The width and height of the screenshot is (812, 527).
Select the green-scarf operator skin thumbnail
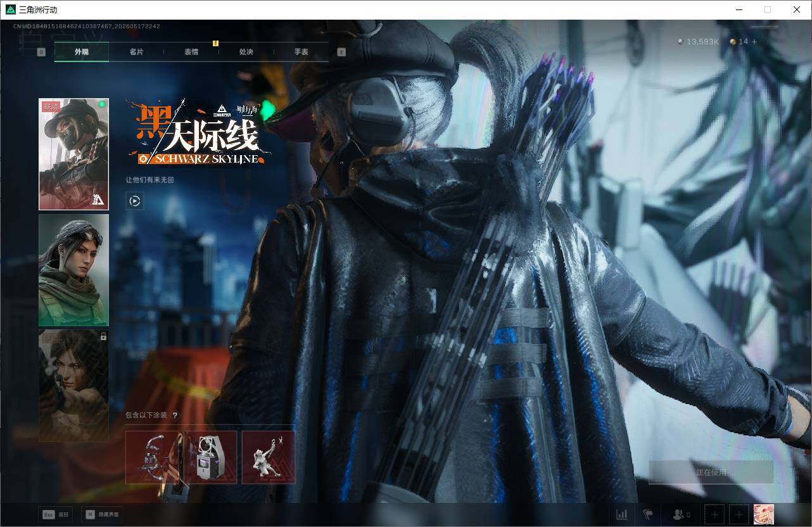(x=73, y=270)
